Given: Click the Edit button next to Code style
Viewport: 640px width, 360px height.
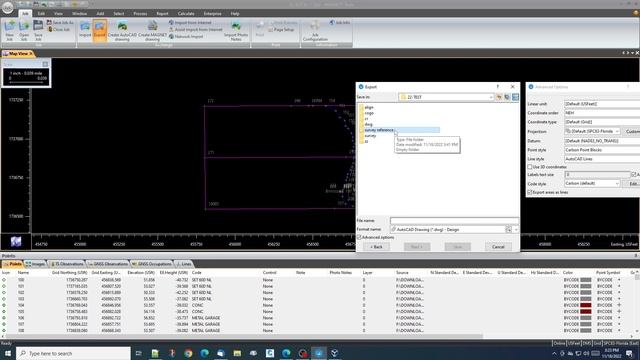Looking at the screenshot, I should pyautogui.click(x=632, y=184).
